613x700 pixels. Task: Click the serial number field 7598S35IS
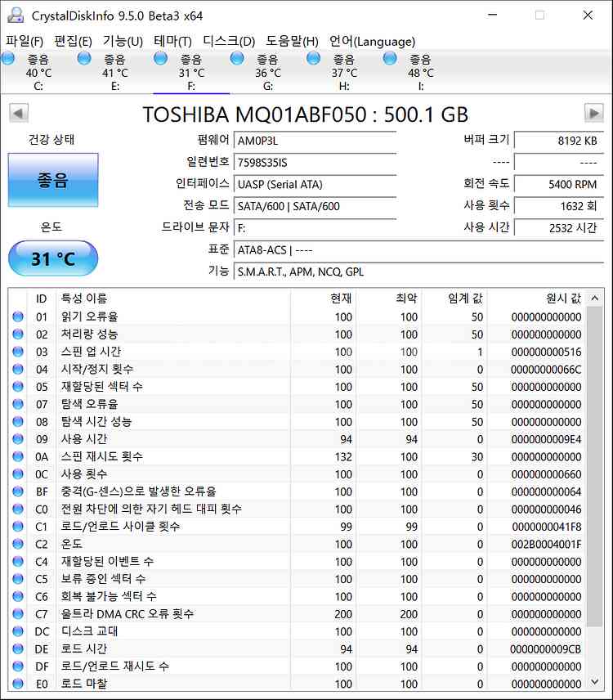tap(315, 163)
